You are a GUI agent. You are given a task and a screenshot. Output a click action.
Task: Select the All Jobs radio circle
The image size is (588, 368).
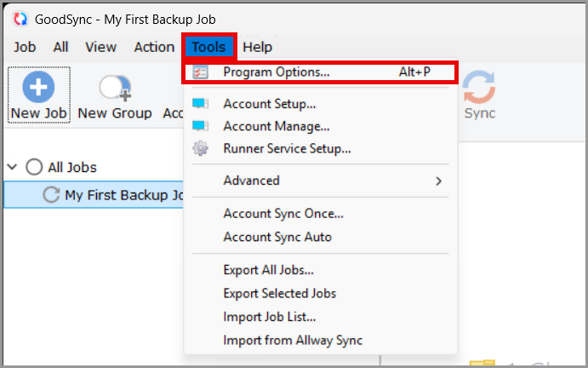pyautogui.click(x=34, y=167)
